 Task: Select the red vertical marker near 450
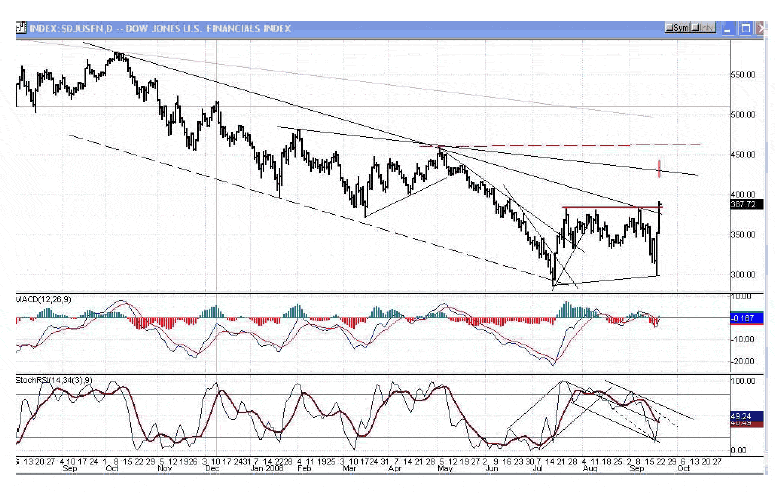[x=660, y=167]
